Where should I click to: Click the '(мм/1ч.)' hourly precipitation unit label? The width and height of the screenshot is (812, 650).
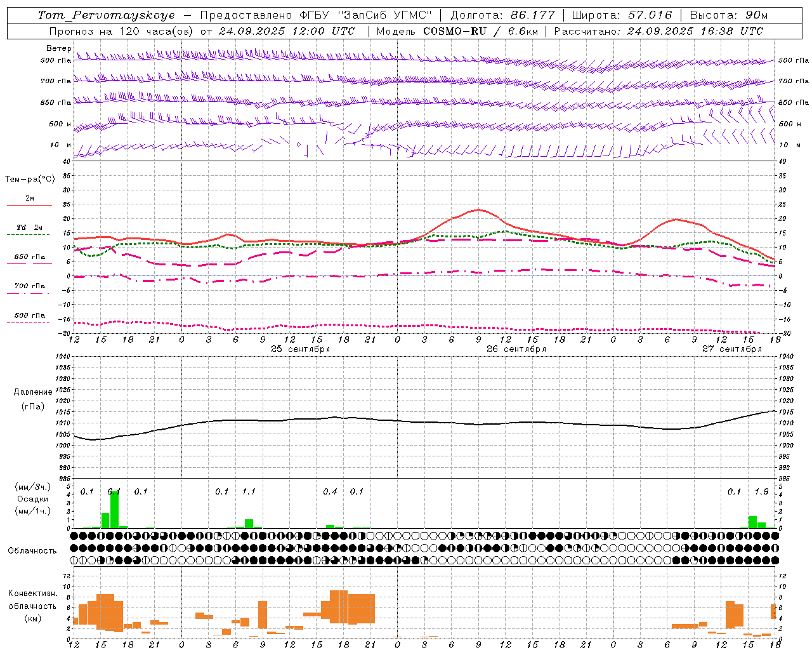click(32, 511)
